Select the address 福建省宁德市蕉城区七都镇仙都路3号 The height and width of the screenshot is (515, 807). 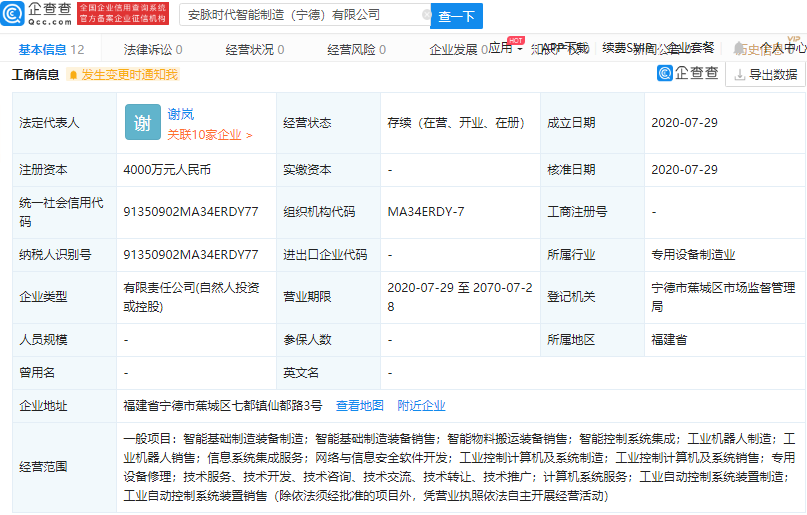click(x=223, y=405)
